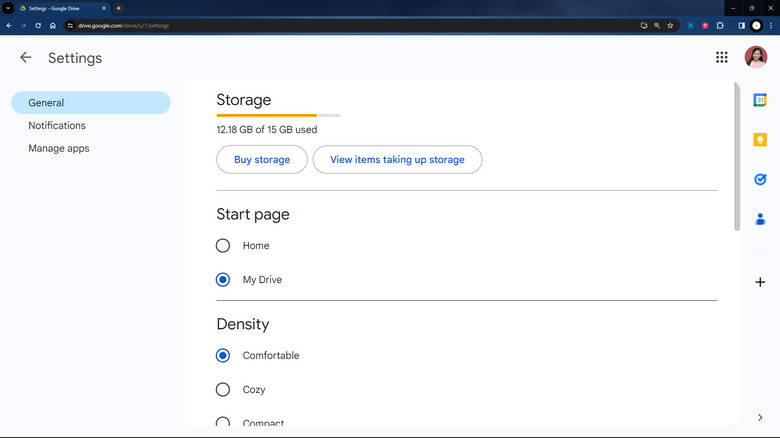Open Chrome's three-dot menu

click(x=771, y=25)
